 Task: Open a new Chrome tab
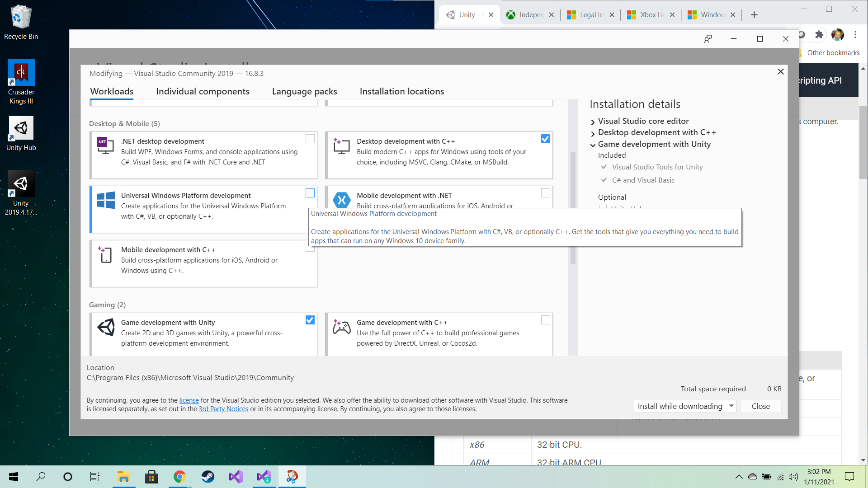(x=754, y=15)
